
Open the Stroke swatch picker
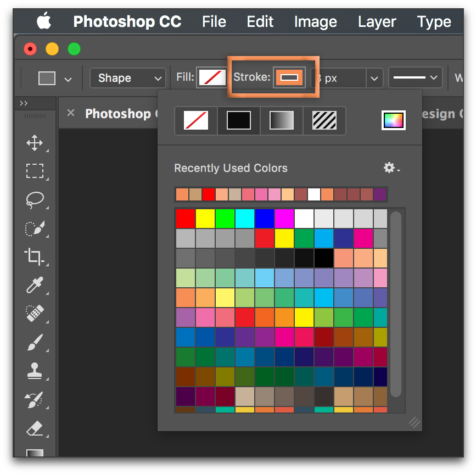tap(289, 77)
